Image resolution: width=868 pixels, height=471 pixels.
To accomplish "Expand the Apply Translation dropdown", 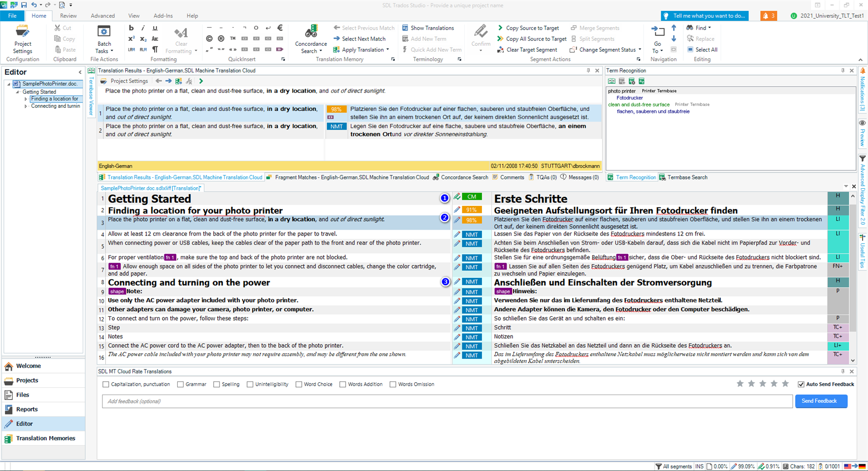I will point(387,50).
